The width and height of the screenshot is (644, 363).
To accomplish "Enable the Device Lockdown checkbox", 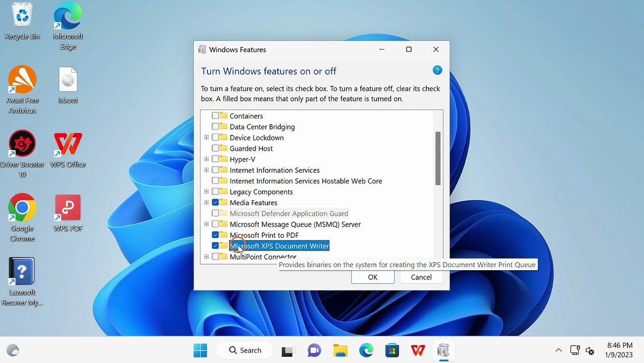I will [215, 138].
